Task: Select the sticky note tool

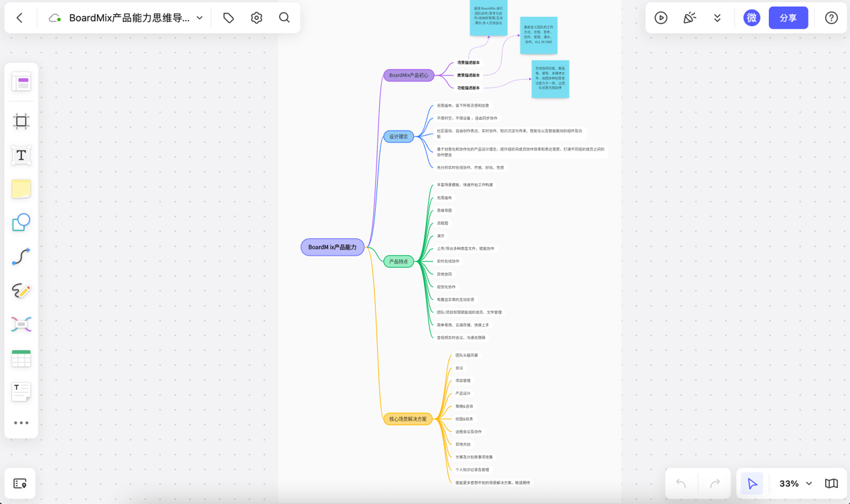Action: 21,189
